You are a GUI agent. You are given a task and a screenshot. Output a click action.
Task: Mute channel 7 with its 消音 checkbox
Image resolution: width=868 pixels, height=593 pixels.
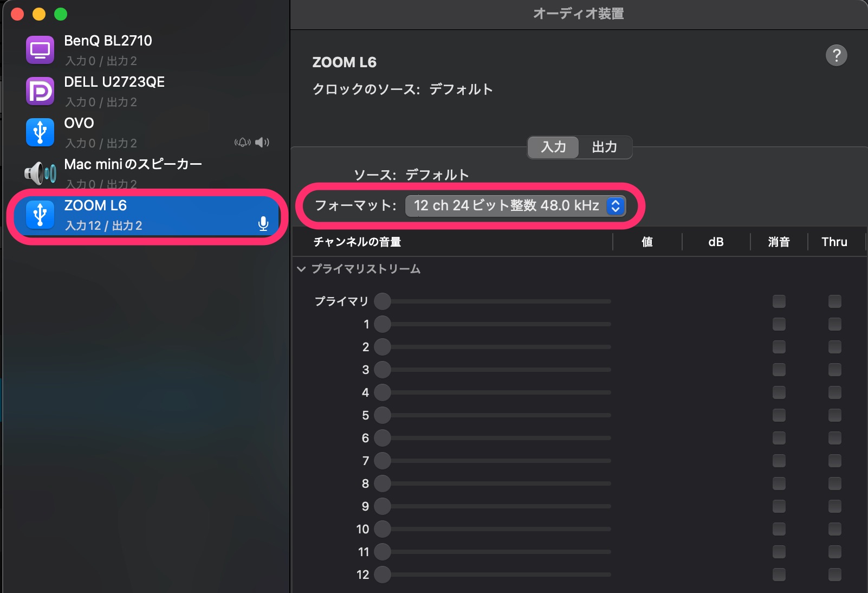click(x=779, y=461)
